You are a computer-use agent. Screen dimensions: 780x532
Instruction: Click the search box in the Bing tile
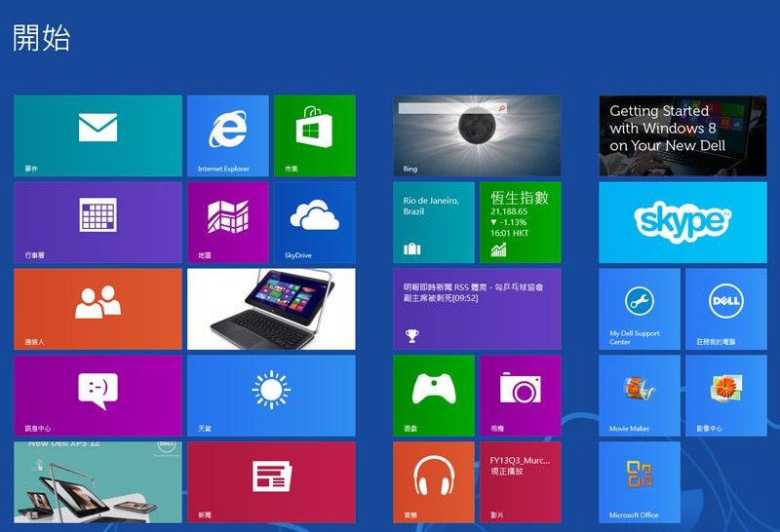tap(450, 109)
